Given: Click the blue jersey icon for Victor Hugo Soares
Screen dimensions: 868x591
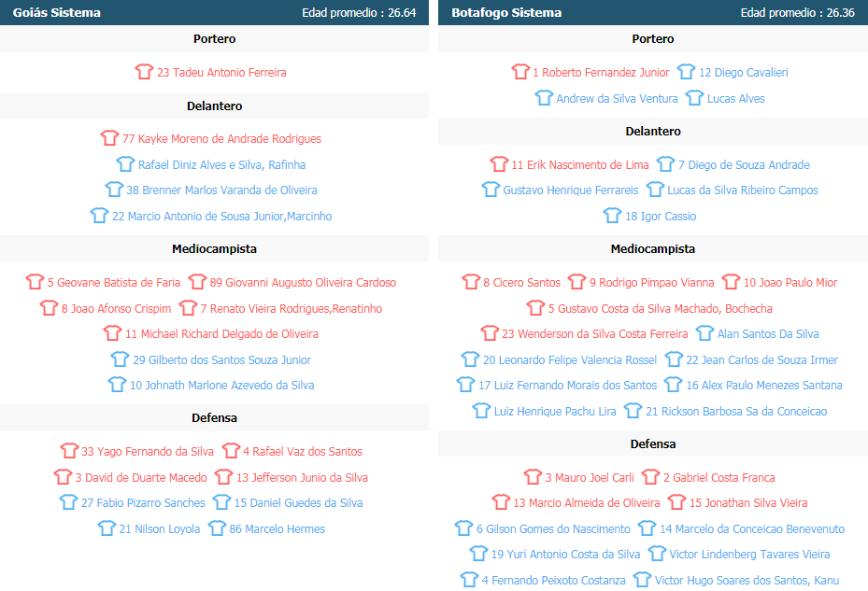Looking at the screenshot, I should (642, 580).
